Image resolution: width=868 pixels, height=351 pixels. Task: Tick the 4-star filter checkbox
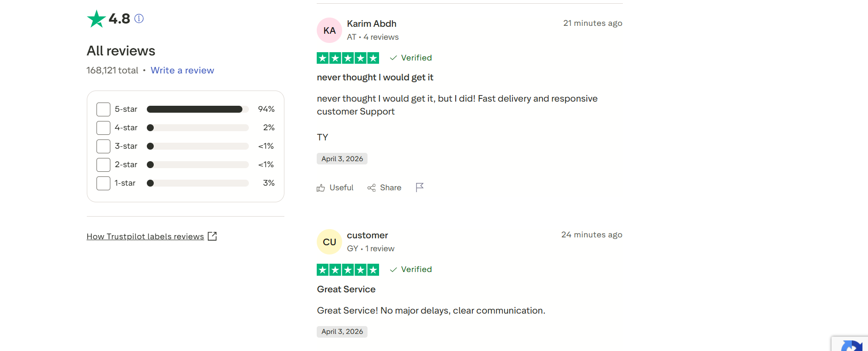click(x=103, y=128)
